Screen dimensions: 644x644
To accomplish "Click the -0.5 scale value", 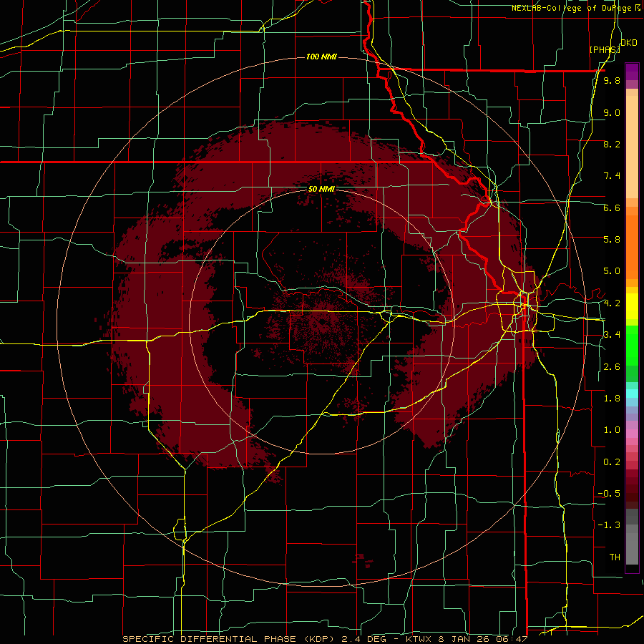I will coord(609,494).
